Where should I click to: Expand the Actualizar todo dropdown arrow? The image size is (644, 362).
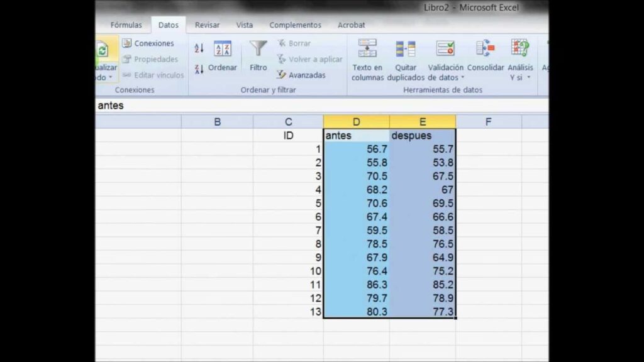(x=111, y=77)
